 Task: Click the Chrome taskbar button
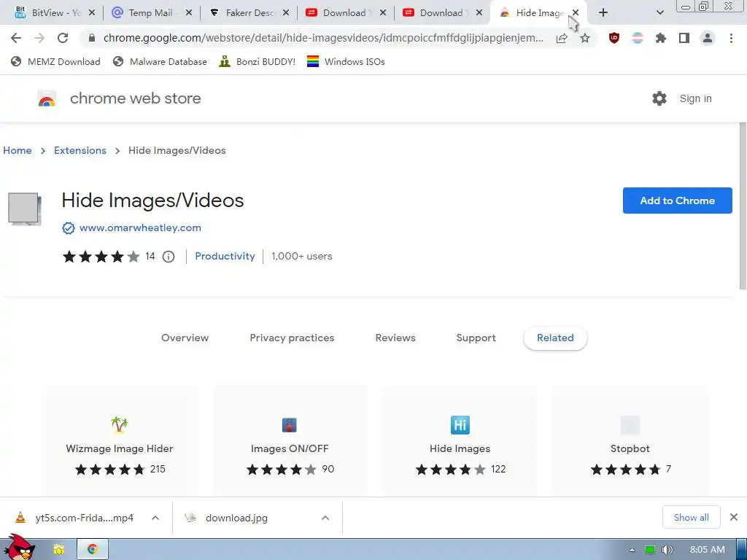tap(93, 550)
